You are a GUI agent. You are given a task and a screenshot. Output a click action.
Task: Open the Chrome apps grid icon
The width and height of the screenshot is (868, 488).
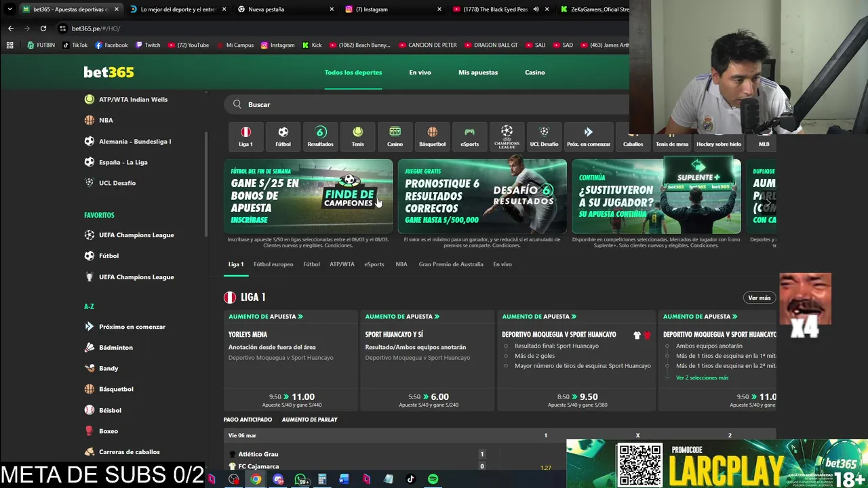tap(9, 45)
